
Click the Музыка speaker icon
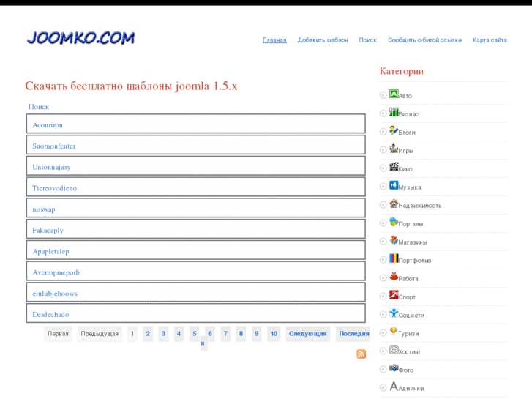point(394,185)
